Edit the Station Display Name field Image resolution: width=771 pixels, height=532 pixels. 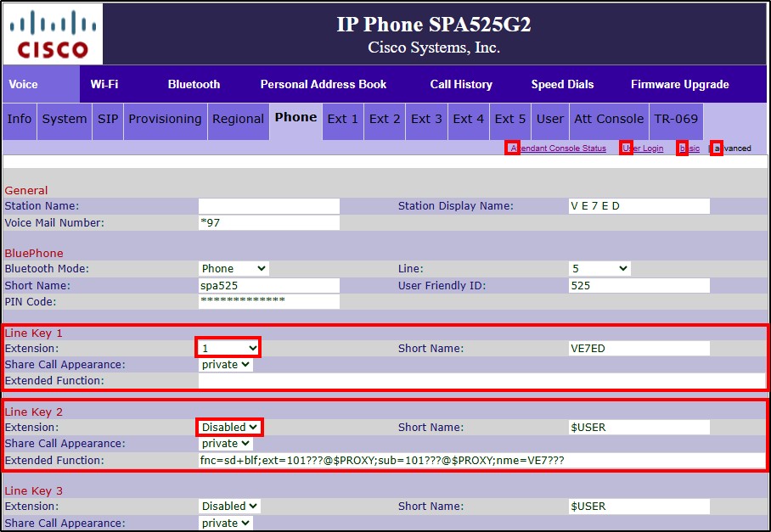pyautogui.click(x=639, y=206)
